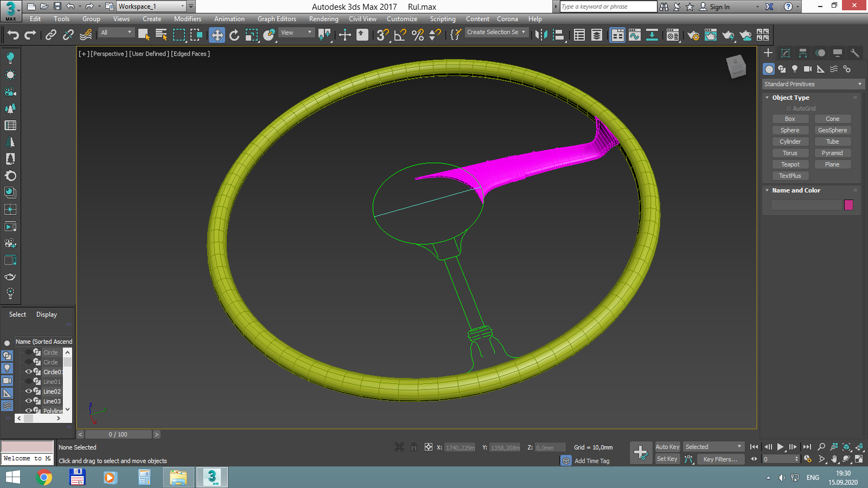Click Play Animation button

[781, 447]
